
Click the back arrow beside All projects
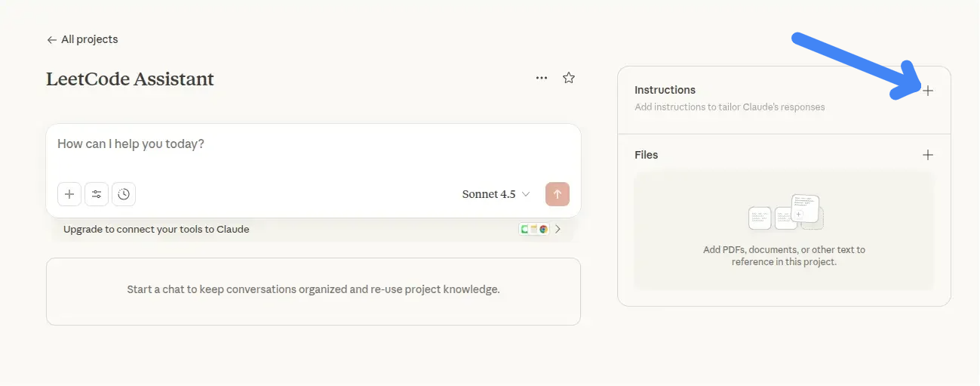coord(51,40)
